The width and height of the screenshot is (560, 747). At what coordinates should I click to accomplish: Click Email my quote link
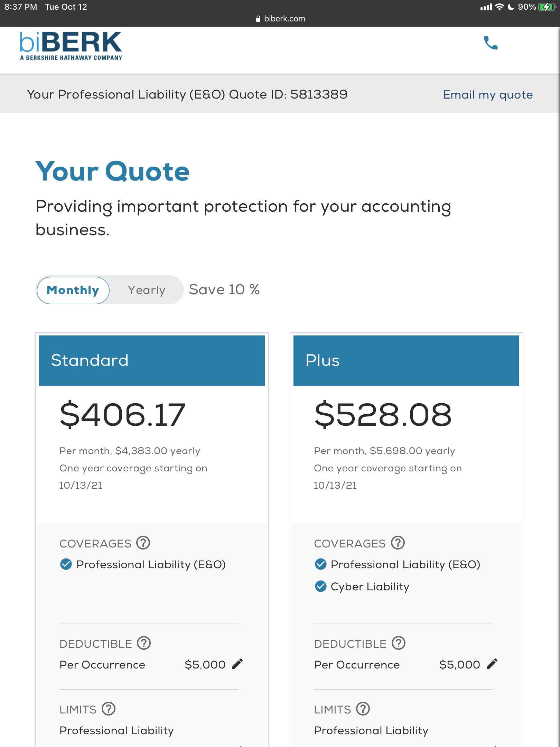pos(488,94)
